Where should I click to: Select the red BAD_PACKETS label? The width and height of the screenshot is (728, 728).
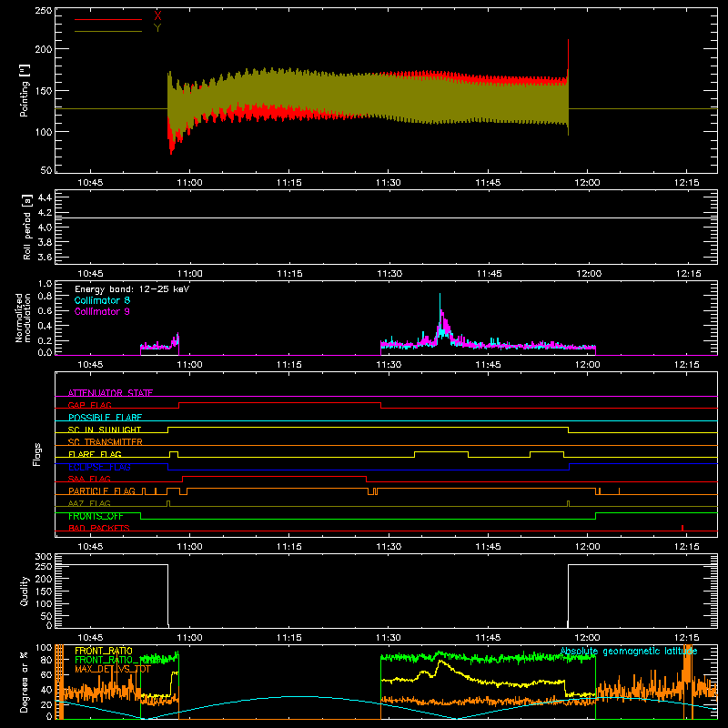point(99,528)
